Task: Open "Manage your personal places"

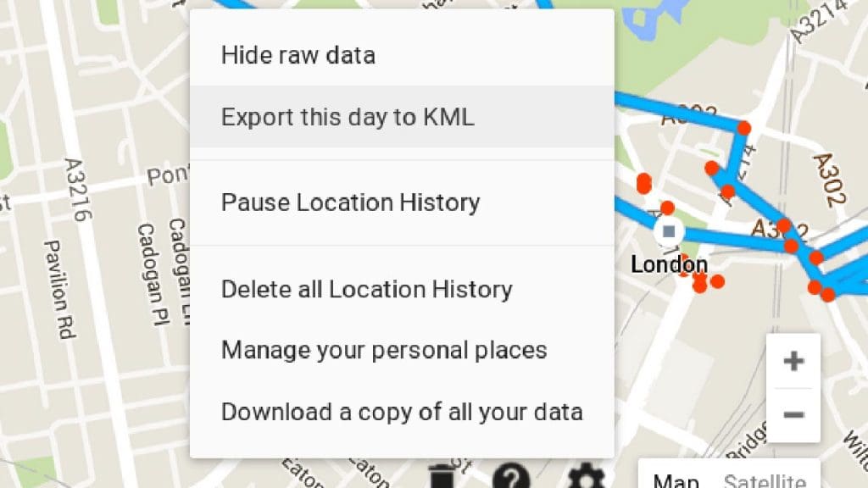Action: pyautogui.click(x=383, y=349)
